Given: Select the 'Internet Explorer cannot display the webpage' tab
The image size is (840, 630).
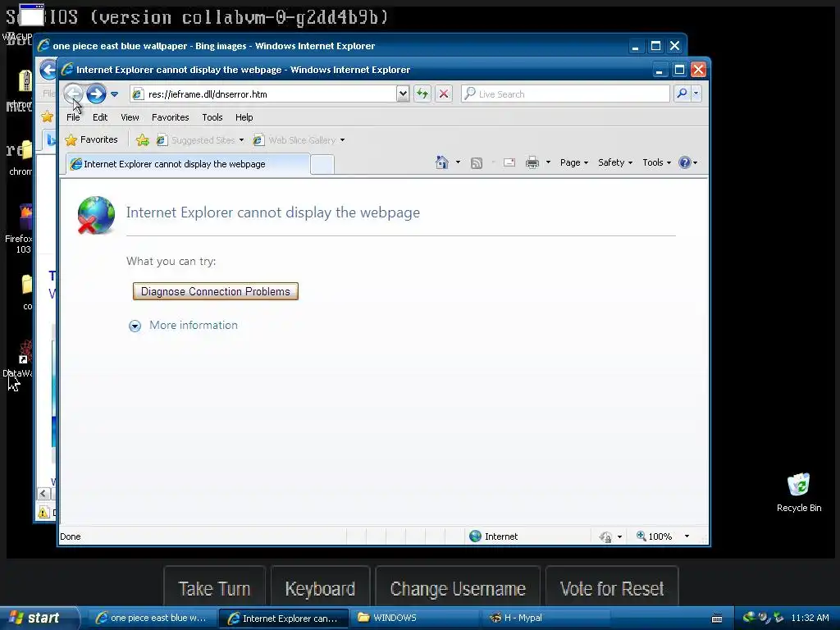Looking at the screenshot, I should (188, 164).
